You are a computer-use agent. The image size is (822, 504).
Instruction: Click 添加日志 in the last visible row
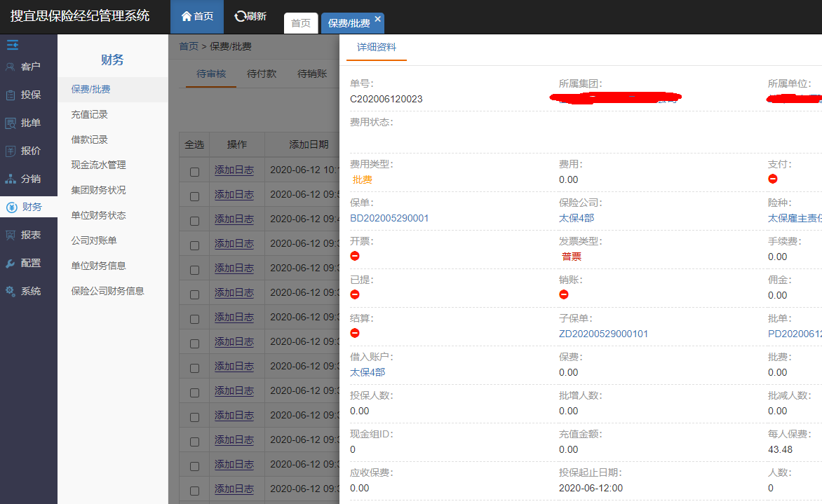click(234, 489)
